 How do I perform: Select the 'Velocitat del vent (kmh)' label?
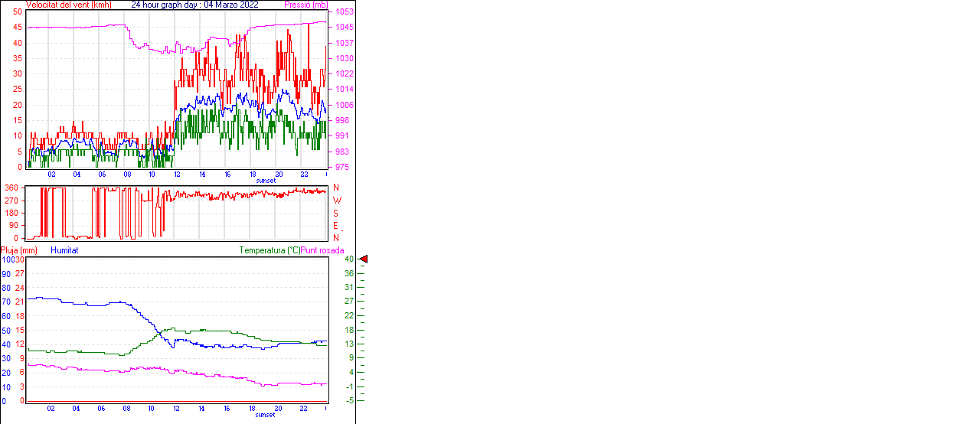point(69,5)
